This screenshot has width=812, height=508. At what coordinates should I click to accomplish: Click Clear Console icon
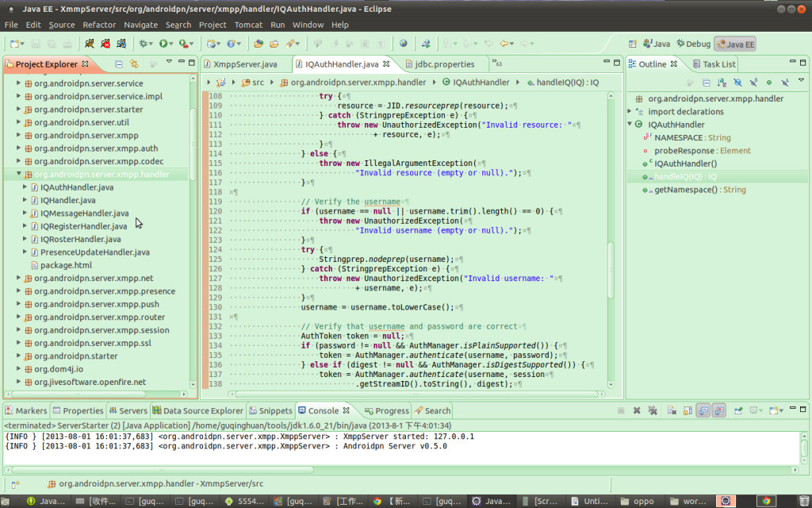(671, 410)
